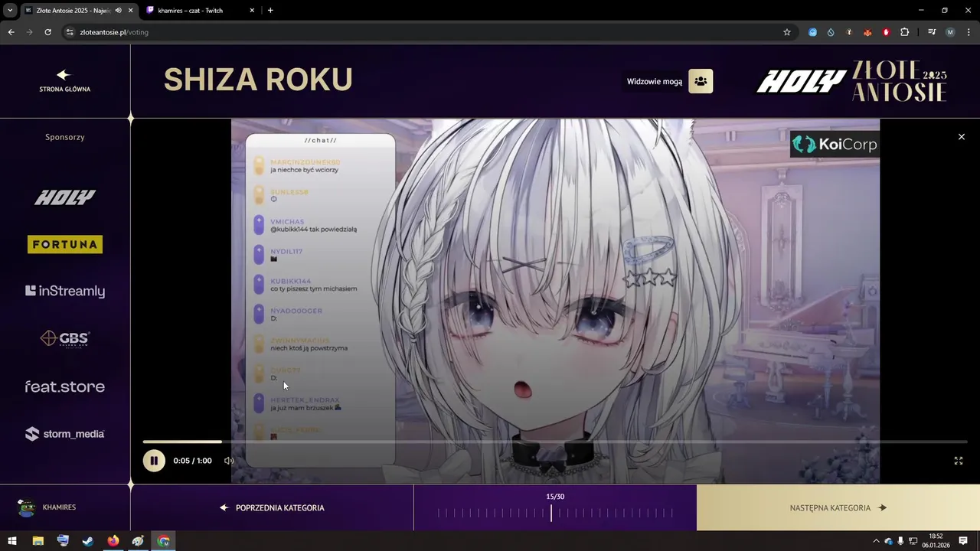The height and width of the screenshot is (551, 980).
Task: Open the Extensions puzzle-piece menu
Action: tap(904, 32)
